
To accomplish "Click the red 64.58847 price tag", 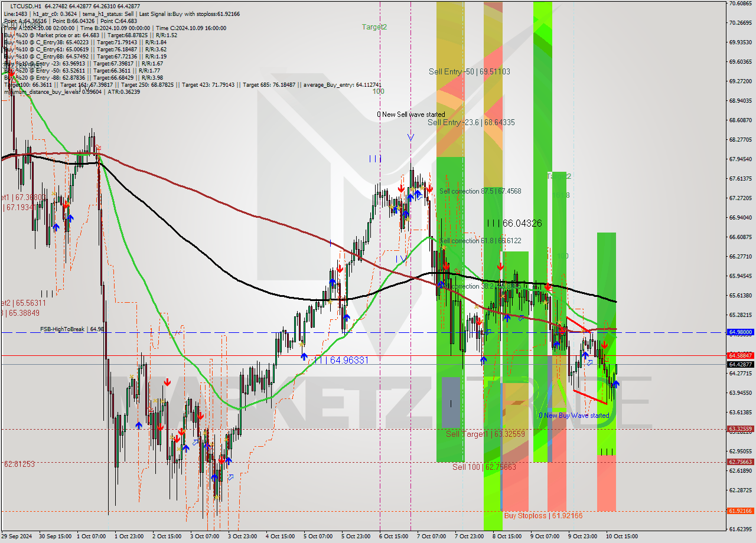I will [741, 355].
